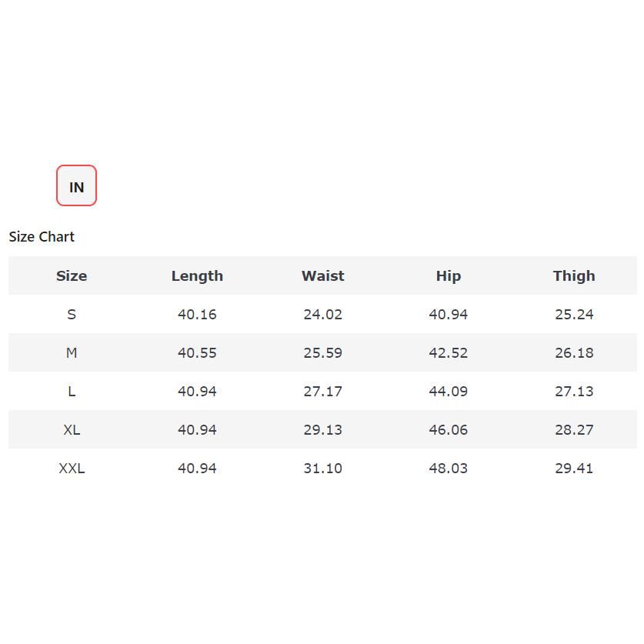Toggle the IN unit button
644x644 pixels.
tap(76, 186)
